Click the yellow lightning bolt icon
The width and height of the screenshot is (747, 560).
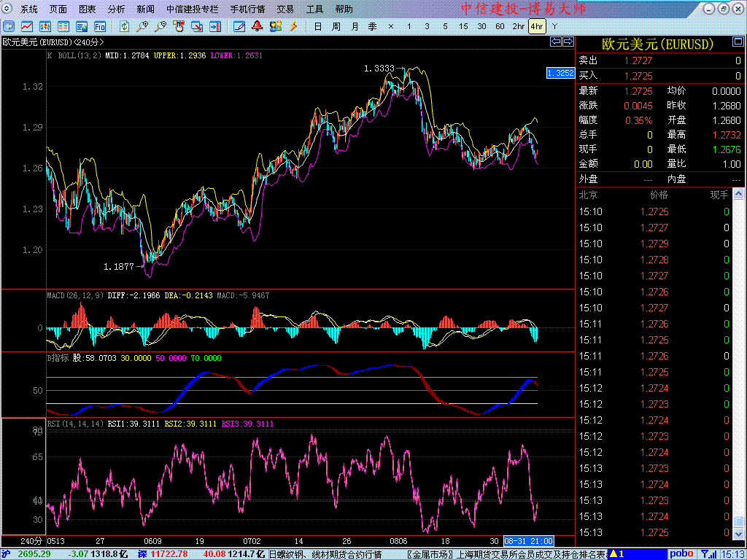pyautogui.click(x=293, y=26)
